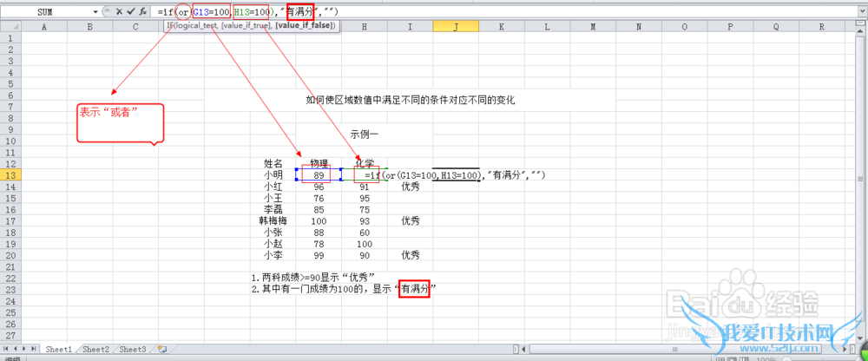Confirm the formula with the checkmark icon
This screenshot has height=361, width=868.
coord(131,11)
